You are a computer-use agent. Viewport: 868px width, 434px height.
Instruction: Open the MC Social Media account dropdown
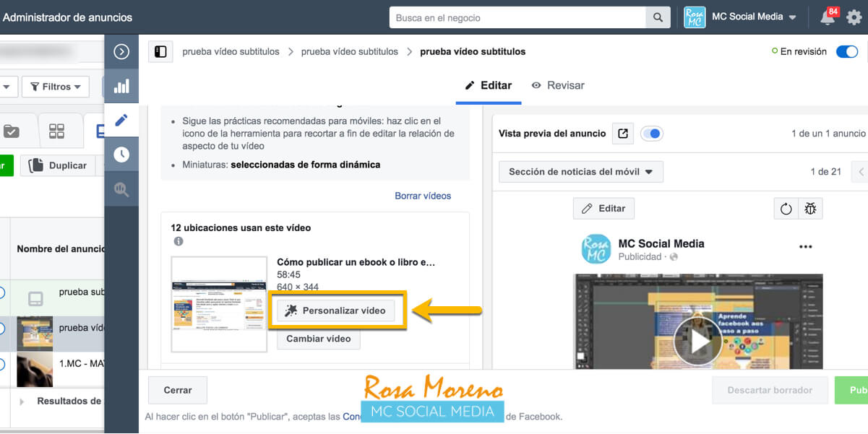[754, 17]
